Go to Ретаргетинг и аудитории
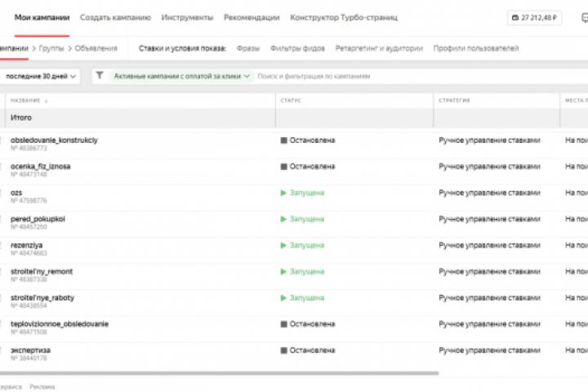This screenshot has width=588, height=392. click(x=379, y=48)
